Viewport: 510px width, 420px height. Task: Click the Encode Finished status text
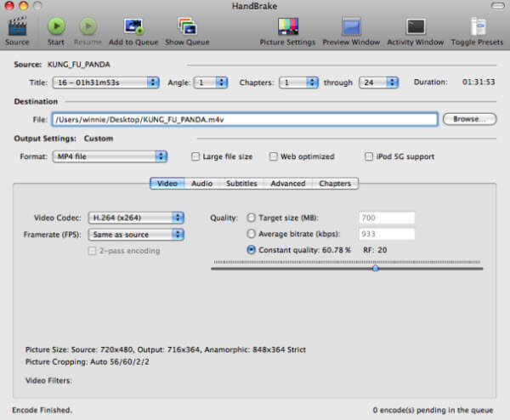coord(42,410)
